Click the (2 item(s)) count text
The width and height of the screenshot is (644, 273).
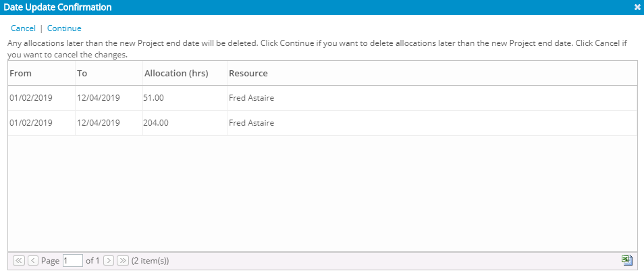click(x=150, y=261)
